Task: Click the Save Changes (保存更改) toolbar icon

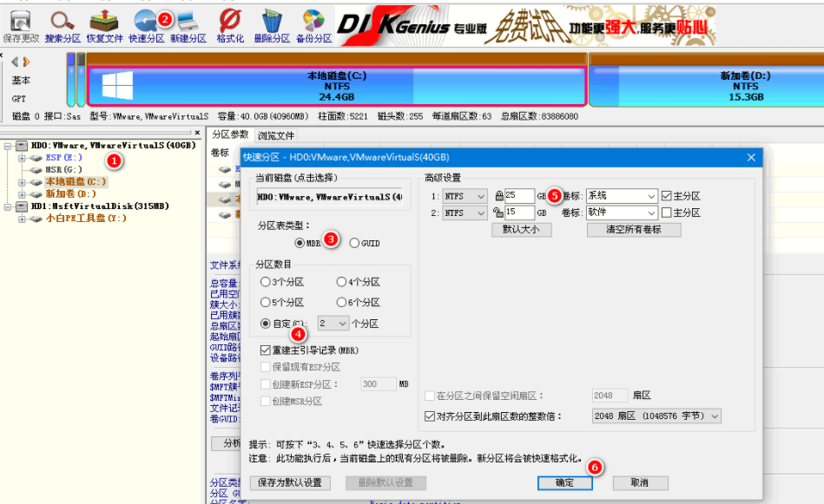Action: click(x=21, y=26)
